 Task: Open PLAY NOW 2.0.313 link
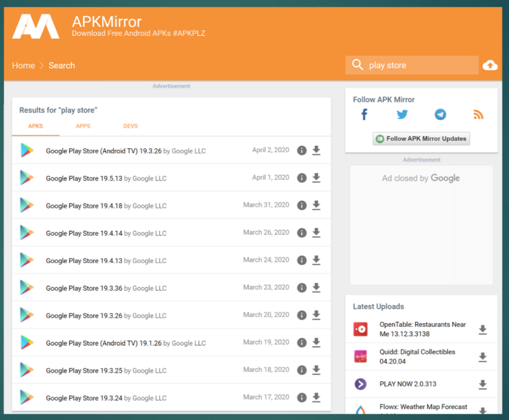coord(408,384)
